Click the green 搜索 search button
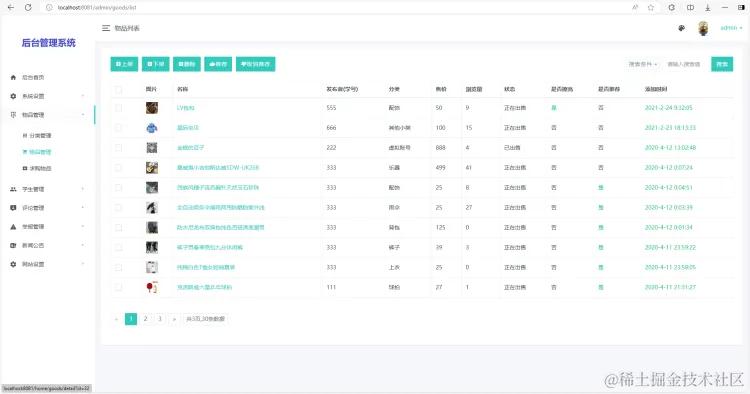The image size is (750, 394). 722,64
